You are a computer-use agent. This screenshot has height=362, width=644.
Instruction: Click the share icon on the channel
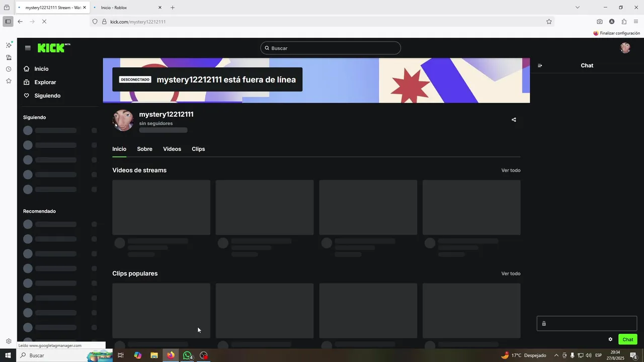pos(514,120)
